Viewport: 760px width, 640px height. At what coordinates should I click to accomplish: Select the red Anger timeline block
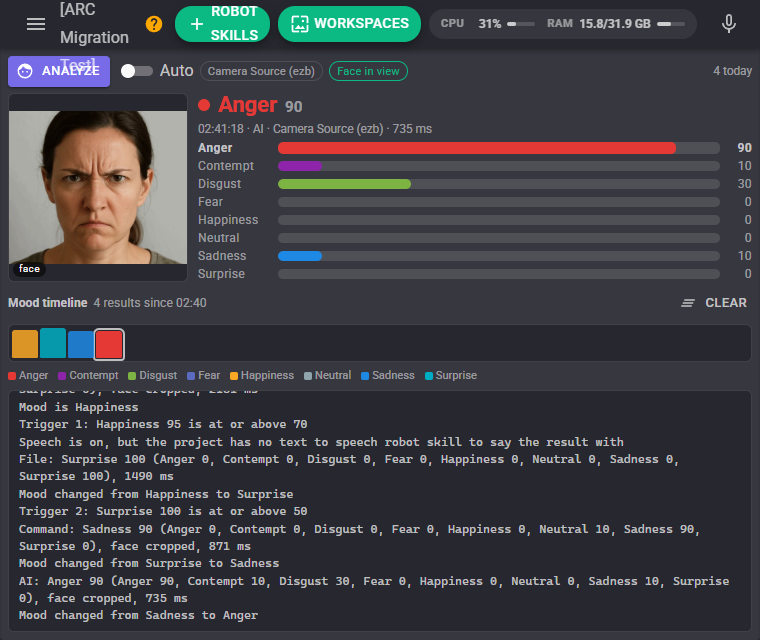(x=109, y=344)
